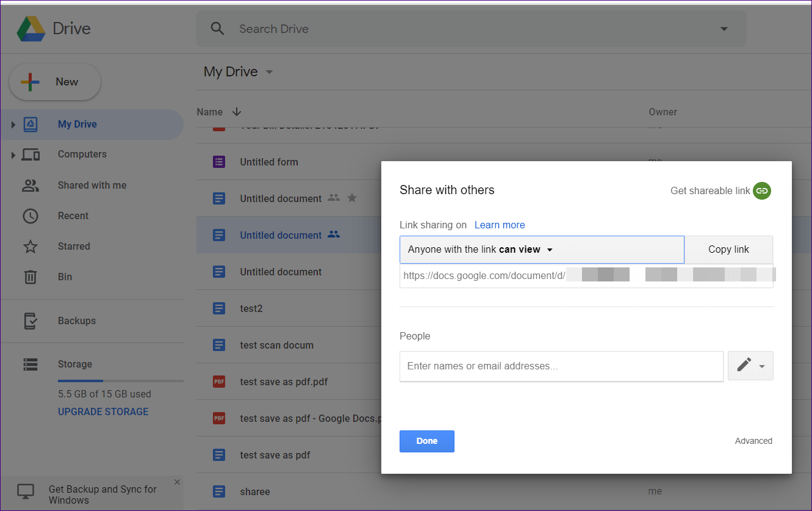Open Recent files list
Screen dimensions: 812x511
click(73, 216)
